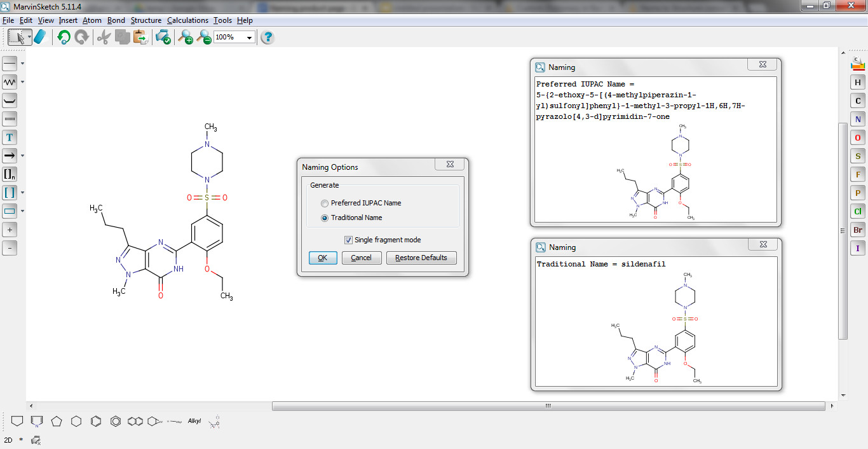Select the Text tool

(10, 137)
